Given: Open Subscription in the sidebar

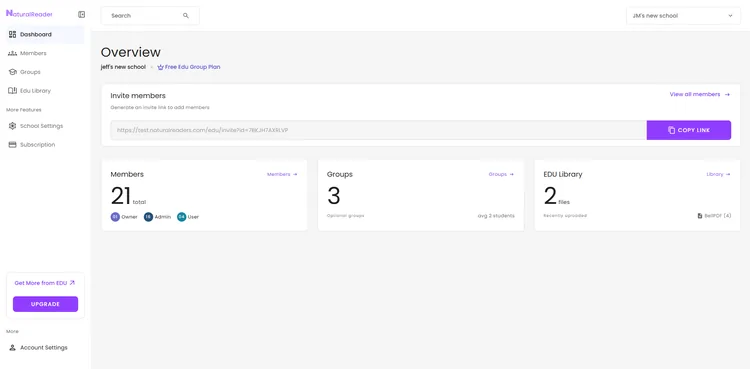Looking at the screenshot, I should [45, 145].
